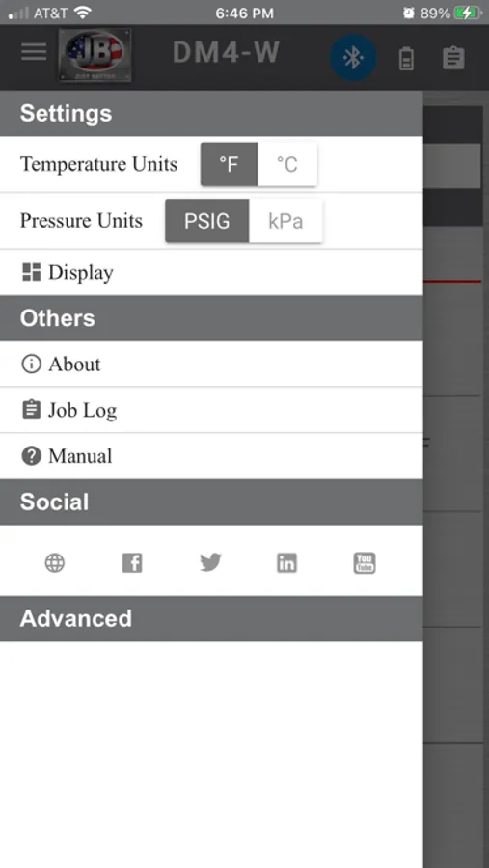
Task: Switch temperature units to °C
Action: [286, 164]
